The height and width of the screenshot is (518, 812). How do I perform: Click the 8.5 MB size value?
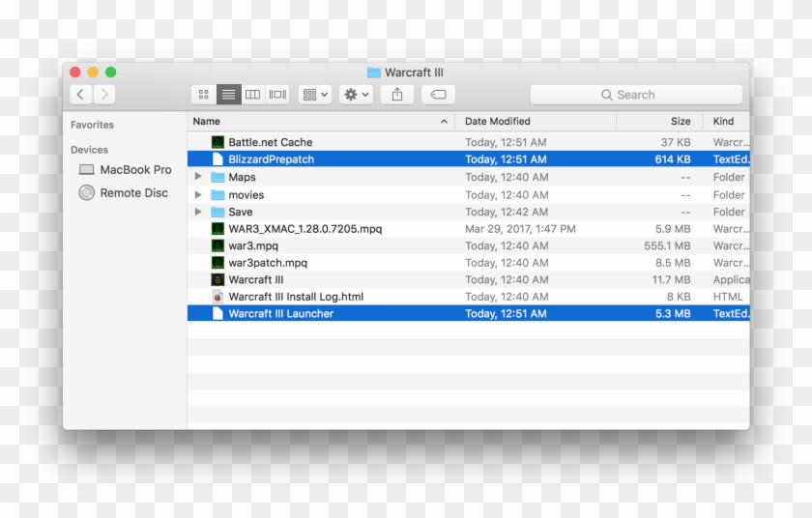(673, 263)
